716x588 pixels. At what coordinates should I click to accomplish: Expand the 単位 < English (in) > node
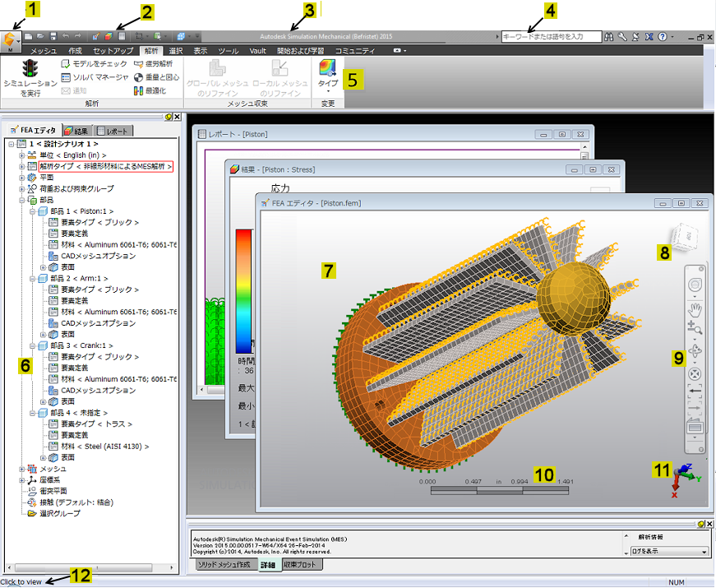(21, 155)
